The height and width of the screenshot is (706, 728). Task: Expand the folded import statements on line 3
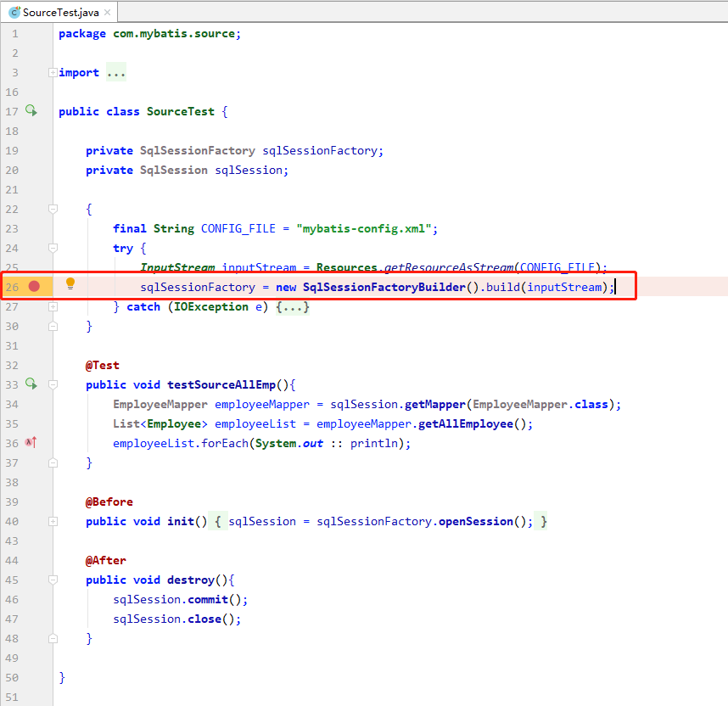(x=53, y=72)
